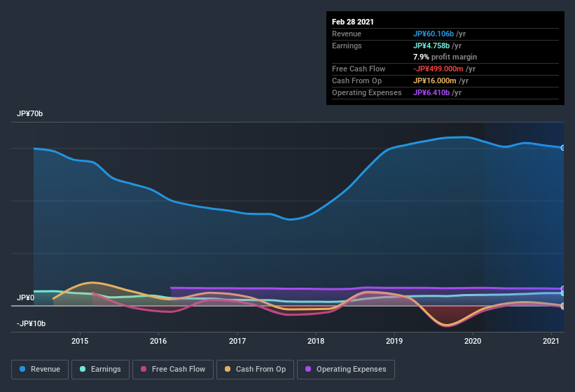This screenshot has width=575, height=392.
Task: Click the JP¥0 y-axis label
Action: pyautogui.click(x=25, y=297)
